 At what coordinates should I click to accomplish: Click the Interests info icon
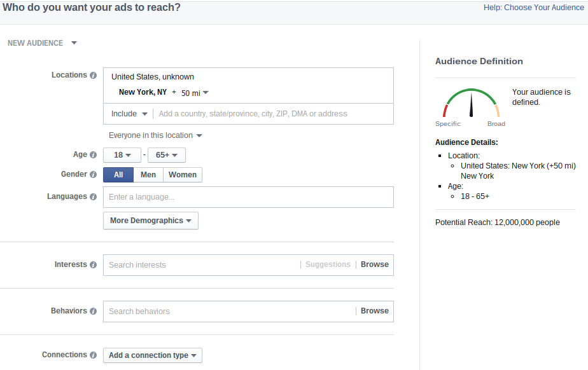click(x=94, y=265)
